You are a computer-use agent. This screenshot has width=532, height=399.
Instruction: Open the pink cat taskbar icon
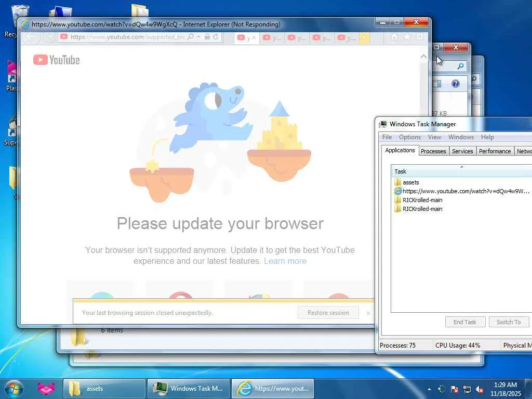pos(46,389)
